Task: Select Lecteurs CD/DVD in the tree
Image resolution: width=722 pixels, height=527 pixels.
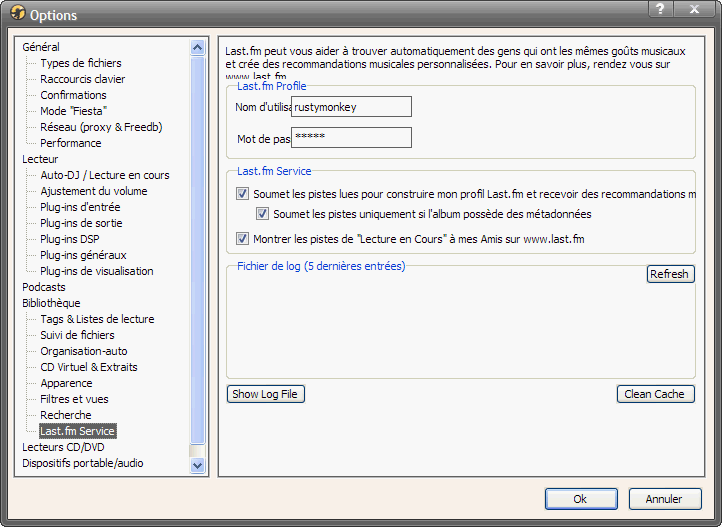Action: 63,447
